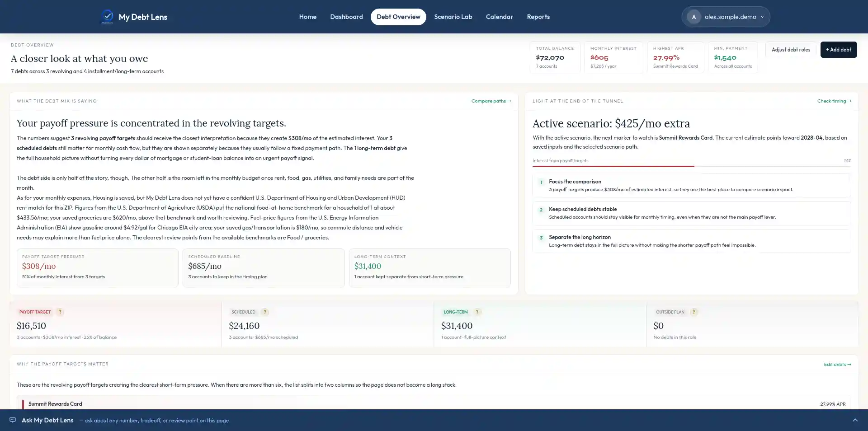Select the Reports navigation item
This screenshot has height=431, width=868.
[538, 17]
